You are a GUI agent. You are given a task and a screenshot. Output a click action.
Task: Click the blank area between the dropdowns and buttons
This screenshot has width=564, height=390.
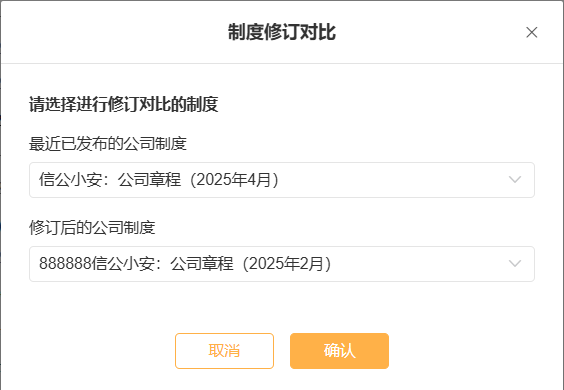click(282, 307)
